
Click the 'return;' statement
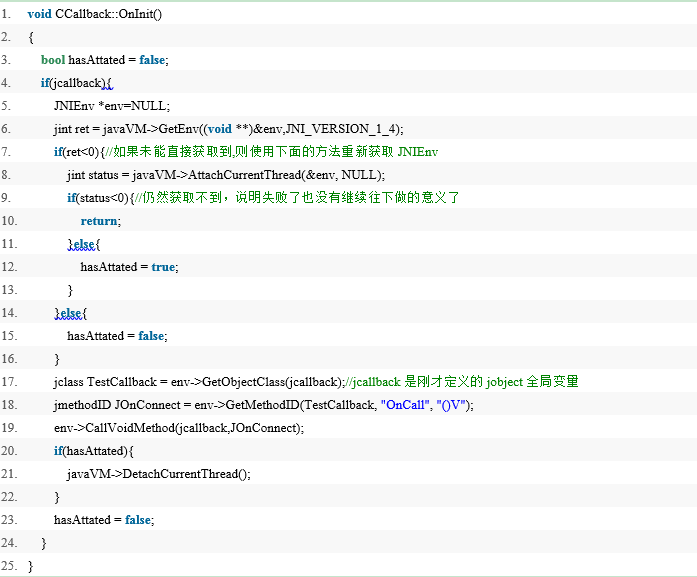101,221
